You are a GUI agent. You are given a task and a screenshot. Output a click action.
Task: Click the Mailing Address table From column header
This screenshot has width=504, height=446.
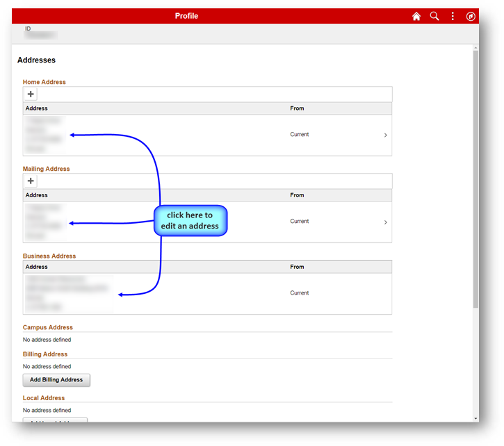[x=297, y=195]
